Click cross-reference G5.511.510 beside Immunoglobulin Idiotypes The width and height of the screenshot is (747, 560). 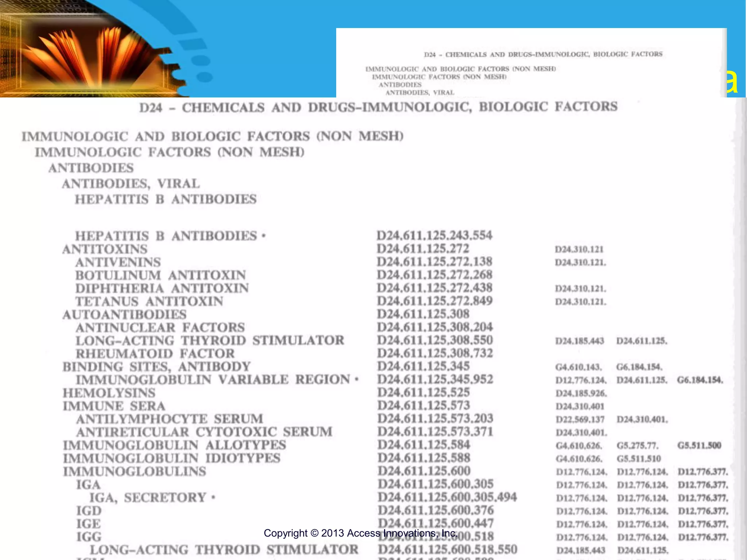click(x=639, y=459)
